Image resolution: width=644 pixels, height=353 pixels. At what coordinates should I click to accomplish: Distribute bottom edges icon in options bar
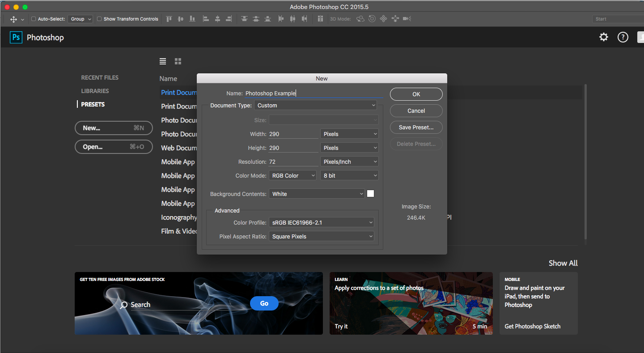267,19
